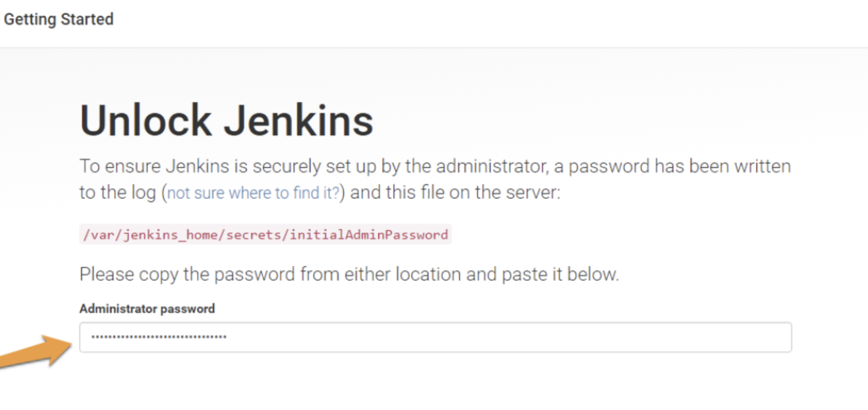Click the Administrator password label

[147, 308]
